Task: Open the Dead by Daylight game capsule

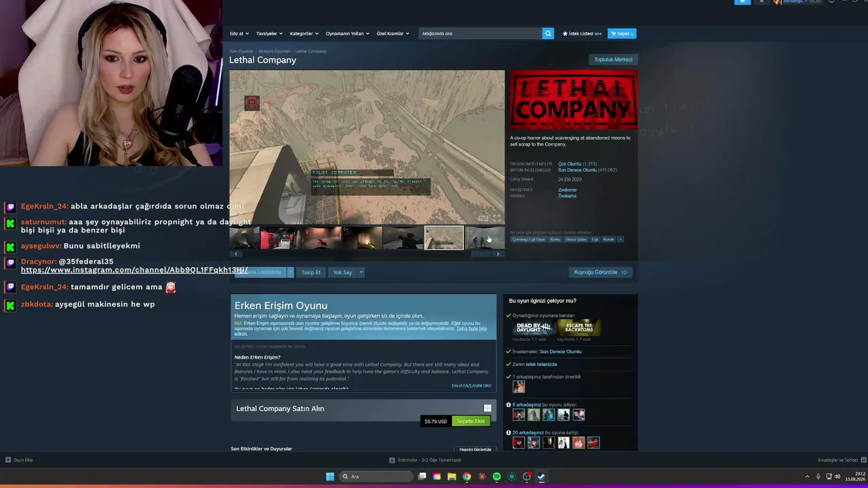Action: [x=534, y=328]
